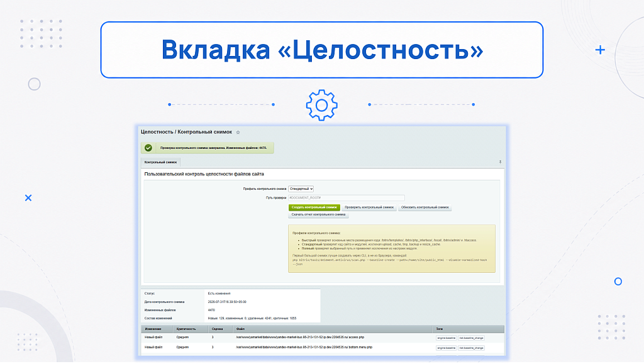Select file path ending bottom.menu.php
The image size is (644, 364).
304,347
